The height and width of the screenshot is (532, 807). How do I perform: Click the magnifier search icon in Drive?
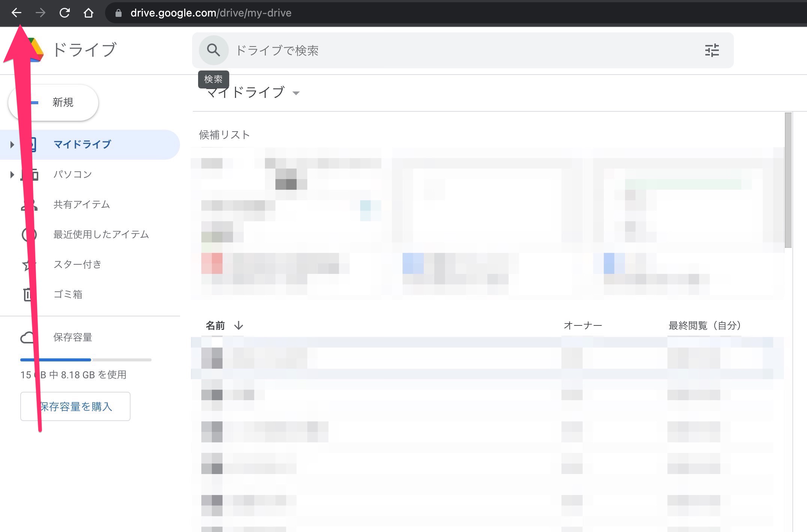pos(213,50)
